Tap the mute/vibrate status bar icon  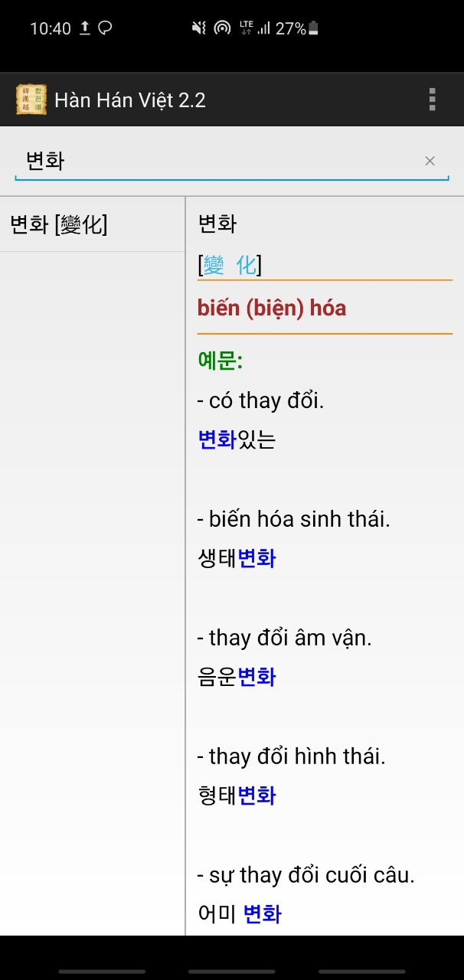(198, 25)
